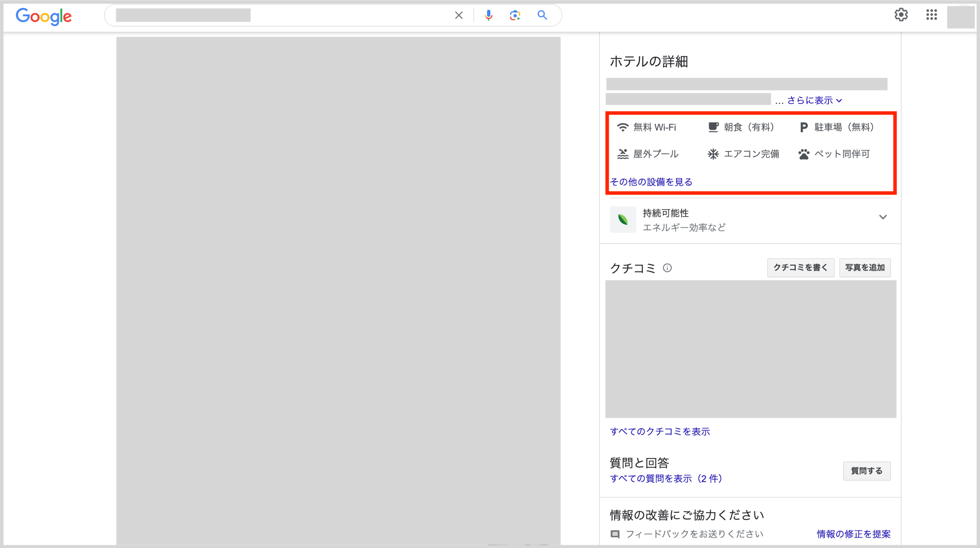Click 質問と回答 heading
The height and width of the screenshot is (548, 980).
(x=639, y=463)
